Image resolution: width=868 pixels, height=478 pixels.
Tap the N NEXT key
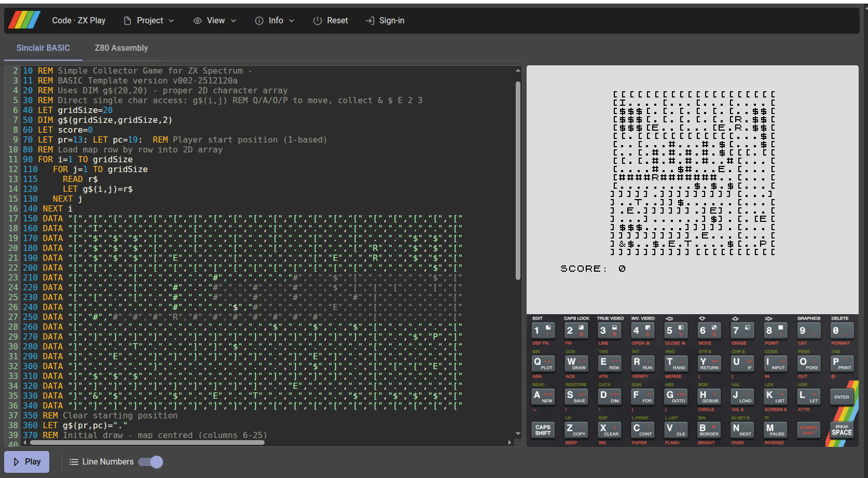pyautogui.click(x=742, y=430)
